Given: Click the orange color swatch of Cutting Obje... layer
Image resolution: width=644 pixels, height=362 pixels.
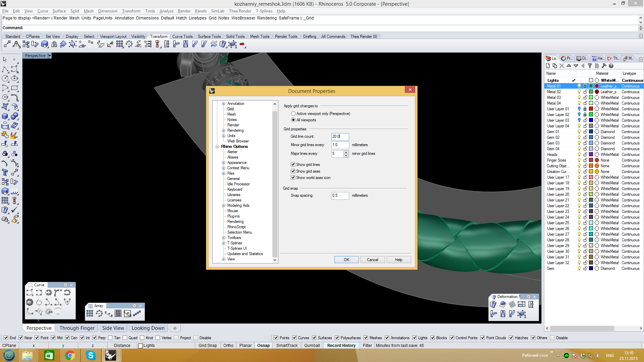Looking at the screenshot, I should coord(591,166).
